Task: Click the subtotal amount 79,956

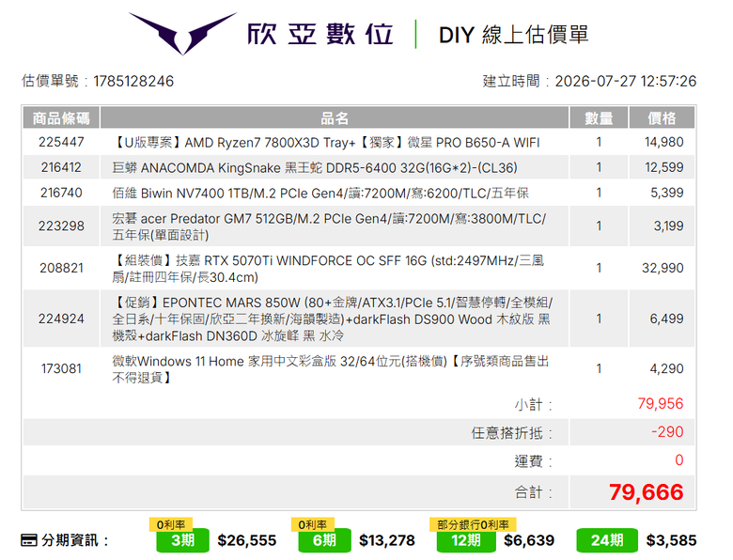Action: pyautogui.click(x=661, y=403)
